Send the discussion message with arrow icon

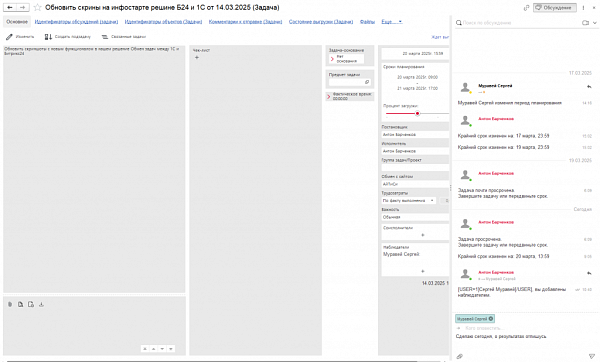coord(592,356)
